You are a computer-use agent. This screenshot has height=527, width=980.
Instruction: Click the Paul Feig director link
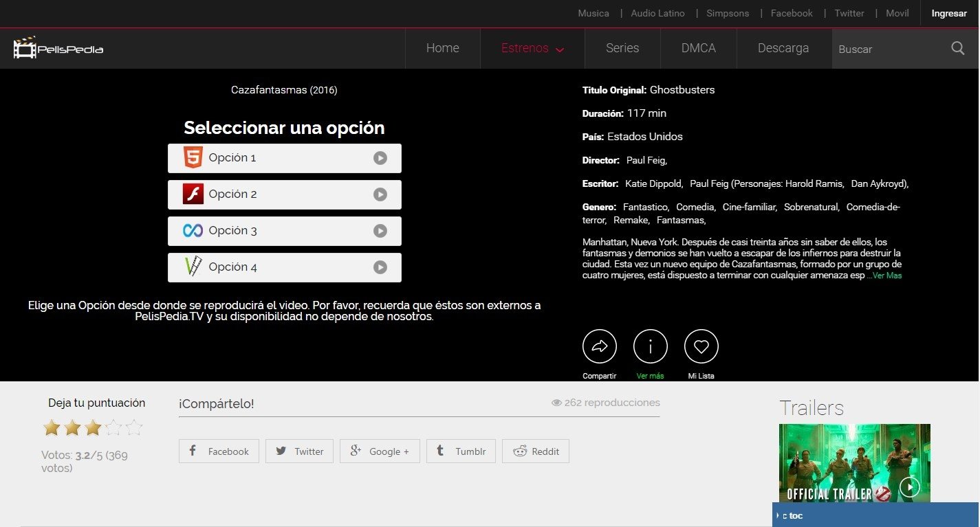[x=646, y=160]
